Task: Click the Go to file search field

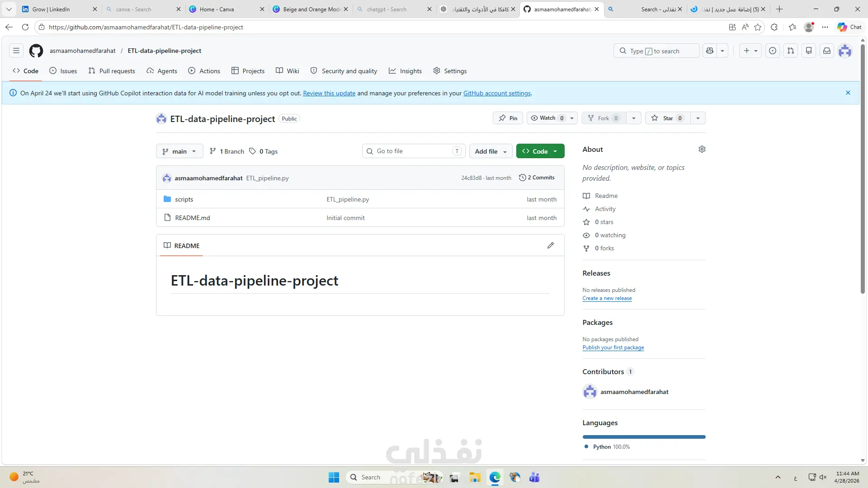Action: tap(414, 151)
